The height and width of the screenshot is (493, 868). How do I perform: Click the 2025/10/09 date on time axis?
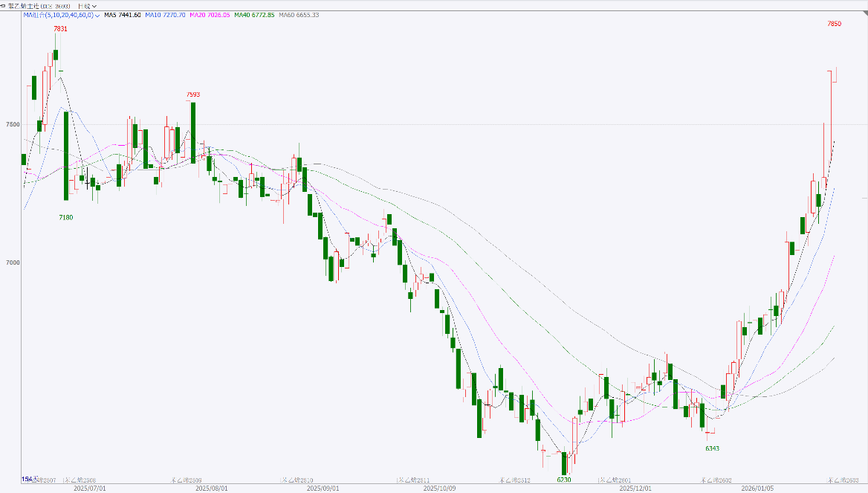coord(438,489)
